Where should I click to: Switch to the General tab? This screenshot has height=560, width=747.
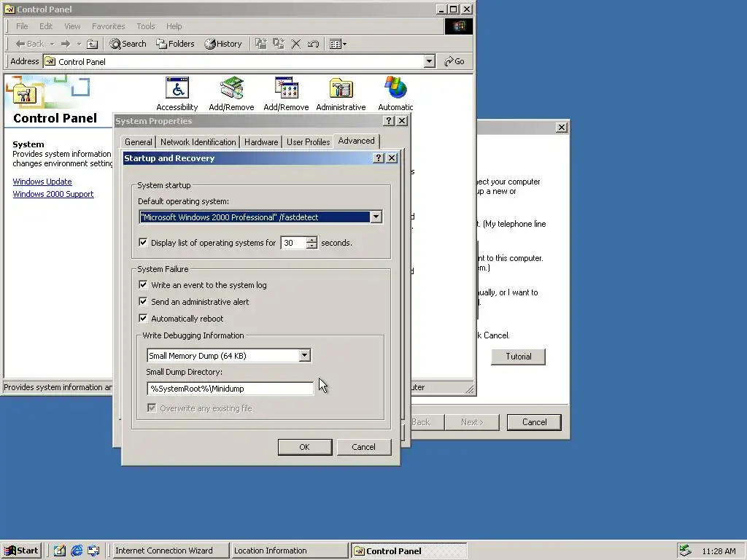pos(138,142)
